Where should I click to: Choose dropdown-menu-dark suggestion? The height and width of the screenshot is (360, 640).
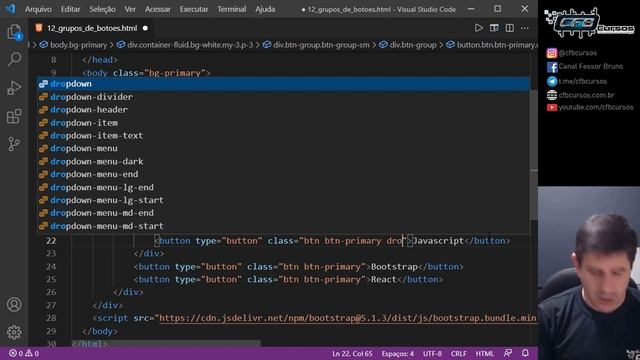pos(284,161)
